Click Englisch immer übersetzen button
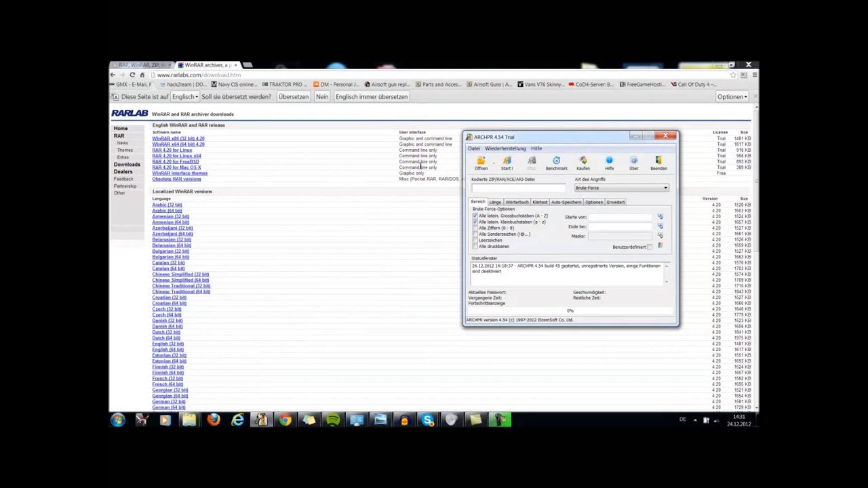 click(372, 97)
